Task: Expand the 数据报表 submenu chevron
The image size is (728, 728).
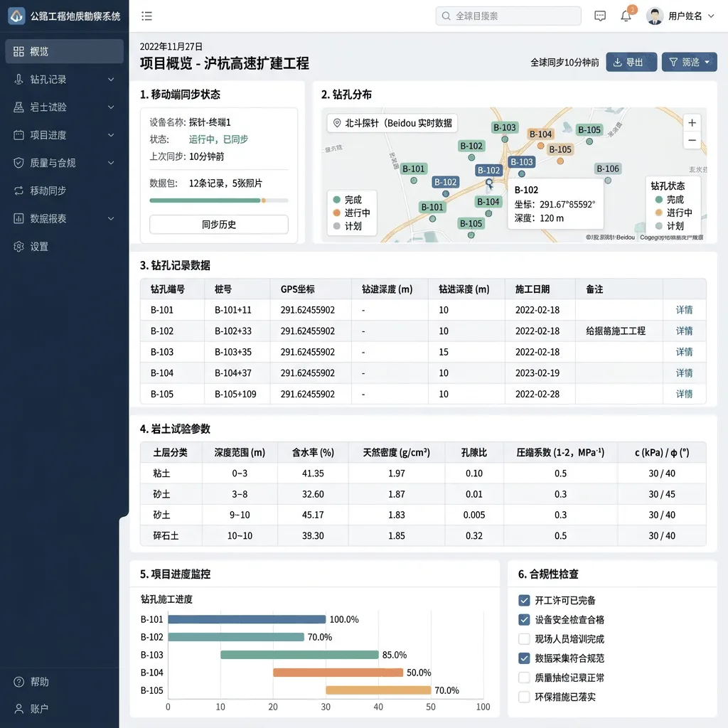Action: [x=111, y=219]
